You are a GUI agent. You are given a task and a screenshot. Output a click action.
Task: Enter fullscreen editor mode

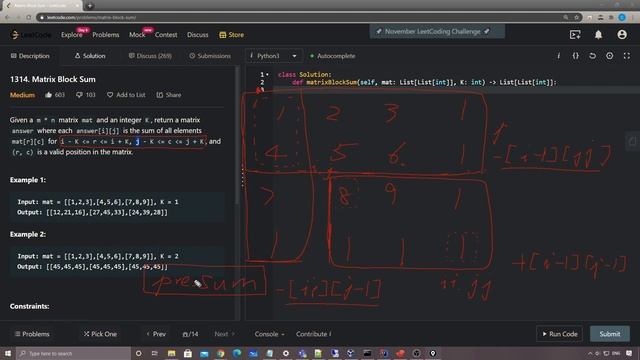[x=627, y=56]
